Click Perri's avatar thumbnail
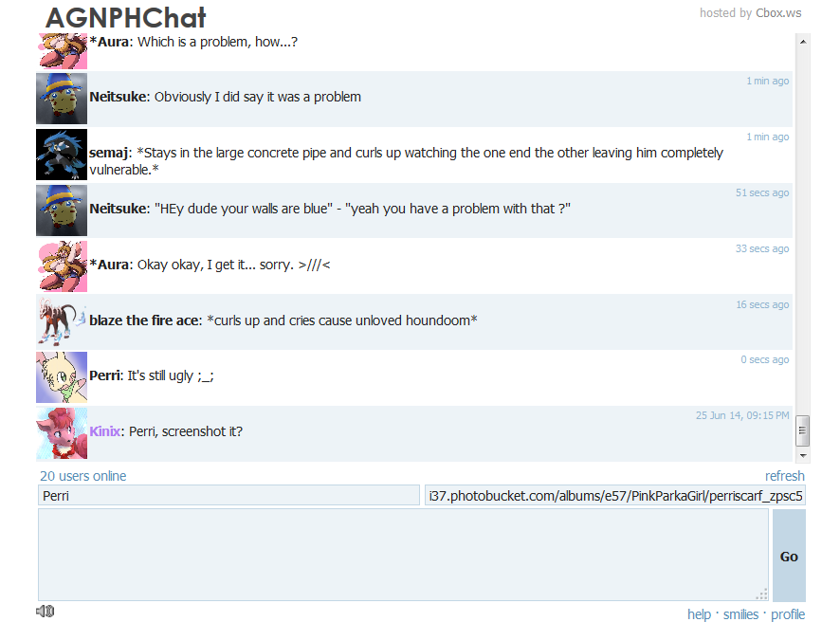This screenshot has height=622, width=840. pyautogui.click(x=62, y=377)
